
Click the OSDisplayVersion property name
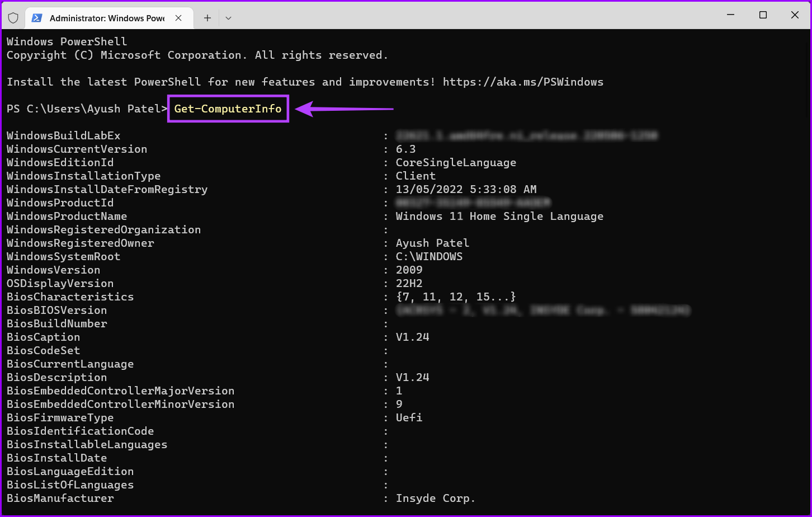[60, 283]
